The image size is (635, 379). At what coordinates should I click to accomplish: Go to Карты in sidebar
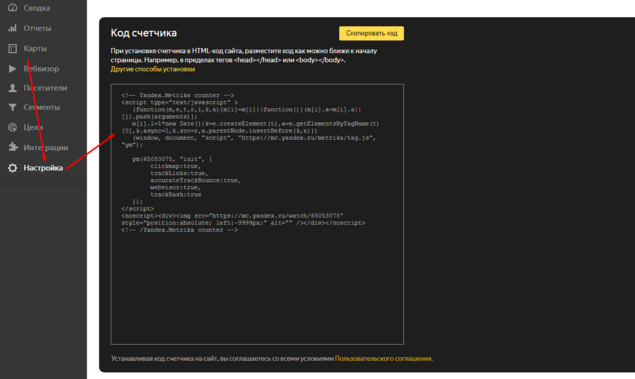click(35, 48)
